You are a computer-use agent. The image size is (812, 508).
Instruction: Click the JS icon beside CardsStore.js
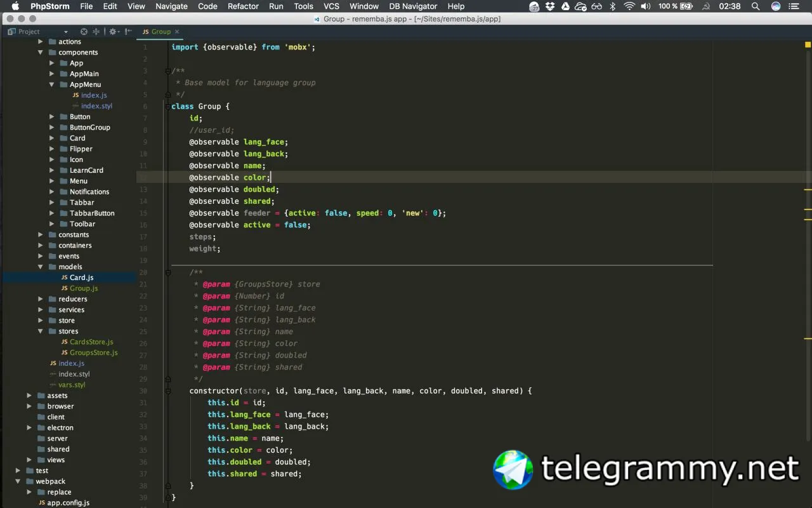pyautogui.click(x=65, y=342)
